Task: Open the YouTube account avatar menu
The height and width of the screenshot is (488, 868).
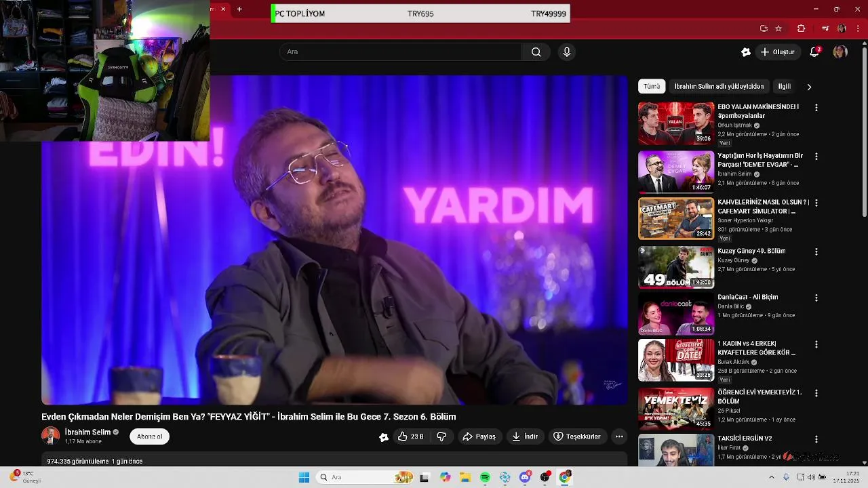Action: pyautogui.click(x=840, y=52)
